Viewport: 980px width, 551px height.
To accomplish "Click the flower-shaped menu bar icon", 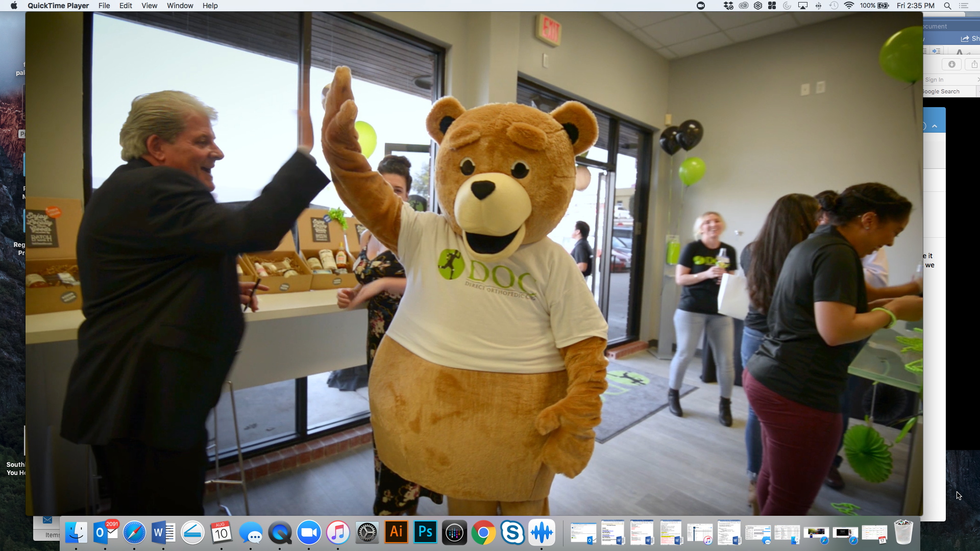I will 758,6.
